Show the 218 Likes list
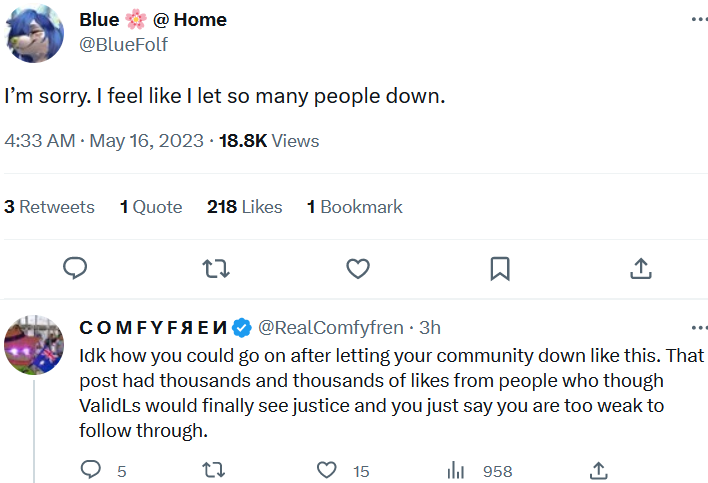The image size is (708, 483). pyautogui.click(x=244, y=207)
